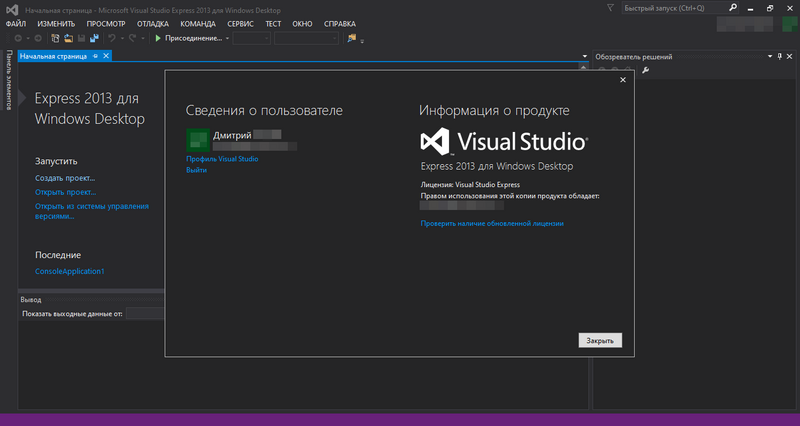Close account dialog with X button
The image size is (800, 426).
click(x=622, y=80)
